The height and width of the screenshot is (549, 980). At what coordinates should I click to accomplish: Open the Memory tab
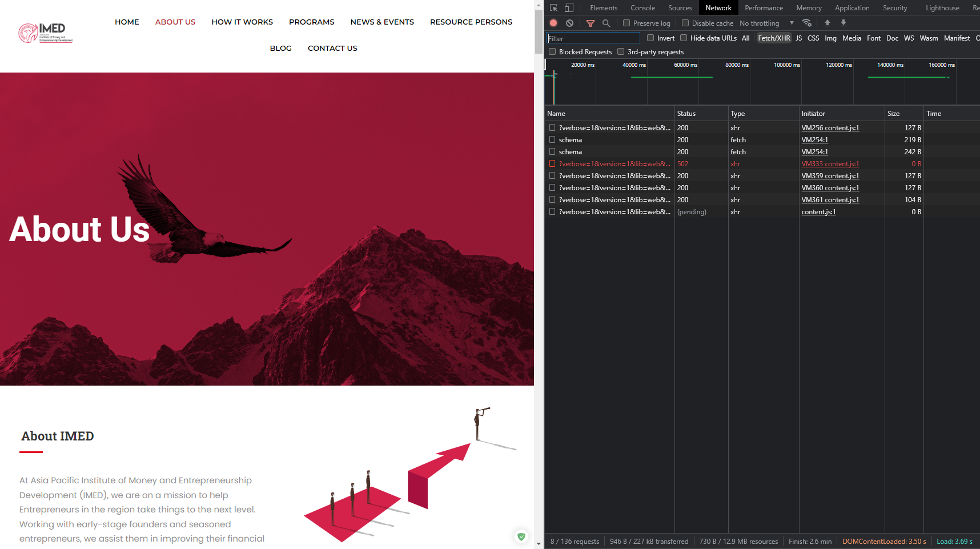(x=809, y=8)
